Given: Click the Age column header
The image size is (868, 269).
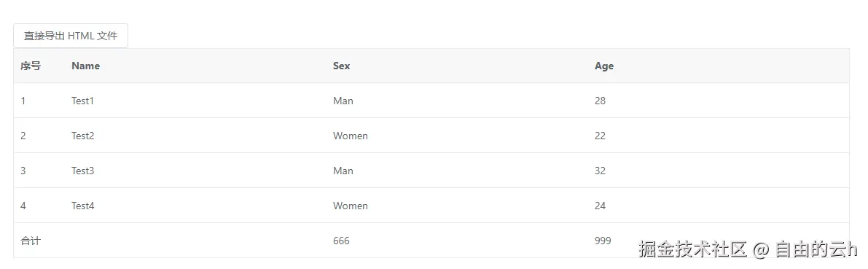Looking at the screenshot, I should (x=604, y=66).
